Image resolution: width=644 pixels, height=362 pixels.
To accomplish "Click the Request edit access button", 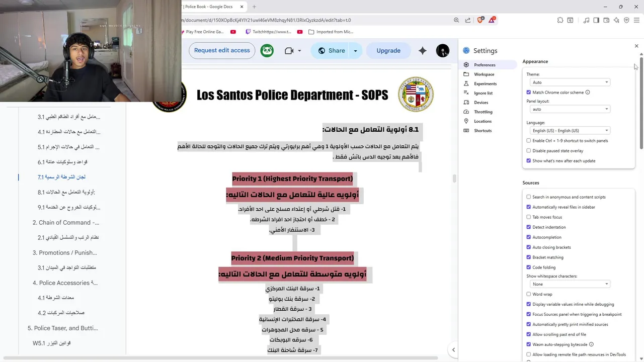I will point(222,50).
